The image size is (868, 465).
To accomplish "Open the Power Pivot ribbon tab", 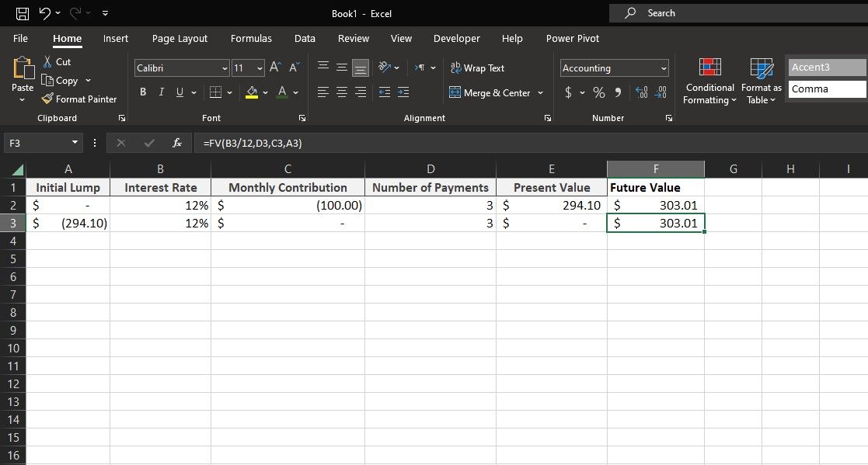I will coord(572,38).
